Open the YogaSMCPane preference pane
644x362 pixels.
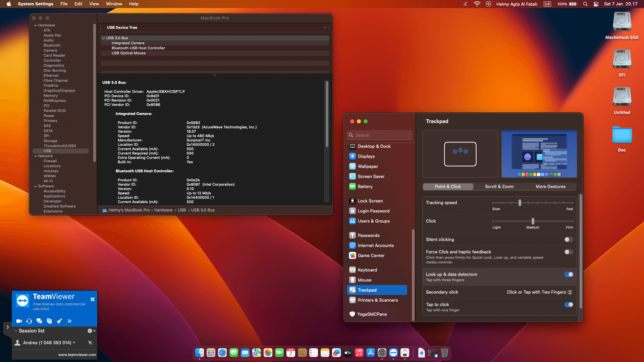[372, 314]
